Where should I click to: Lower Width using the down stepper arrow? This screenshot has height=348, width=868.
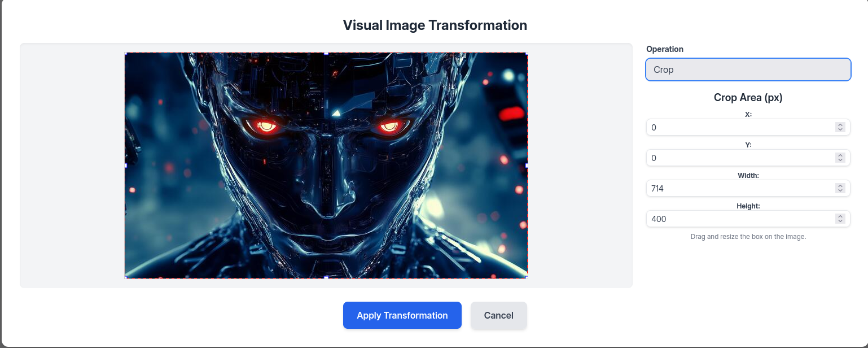click(840, 191)
